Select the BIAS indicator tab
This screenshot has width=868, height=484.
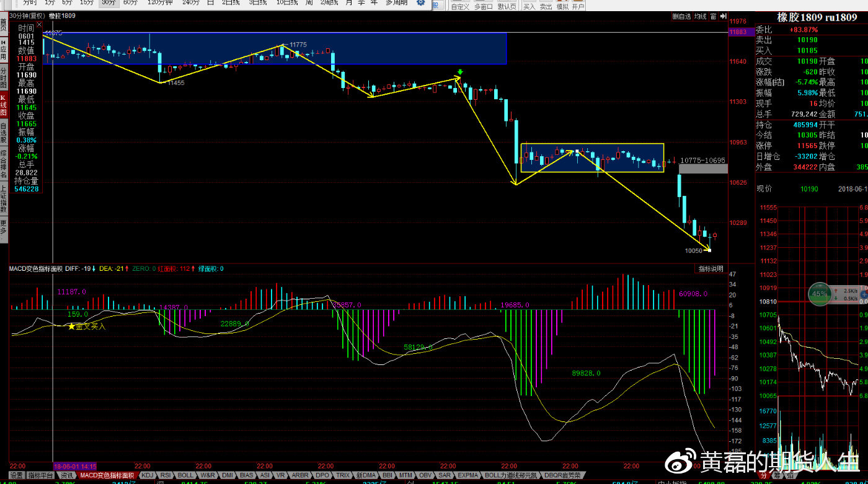coord(247,475)
